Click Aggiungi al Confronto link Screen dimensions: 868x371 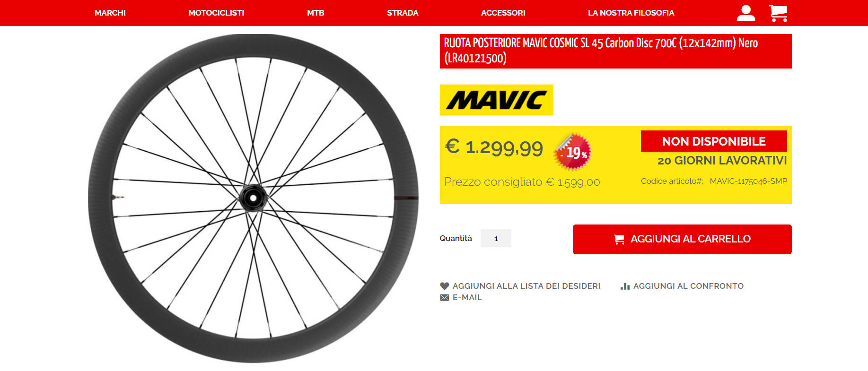pyautogui.click(x=688, y=286)
